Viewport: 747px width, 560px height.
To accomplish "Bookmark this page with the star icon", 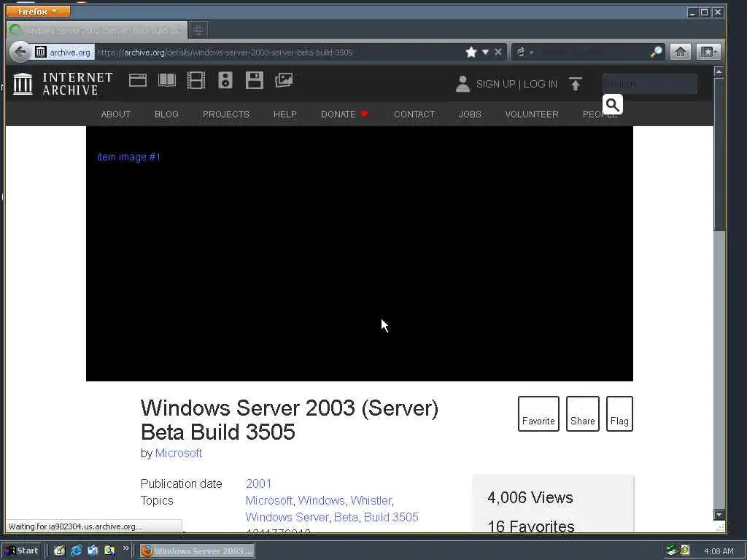I will [x=471, y=52].
